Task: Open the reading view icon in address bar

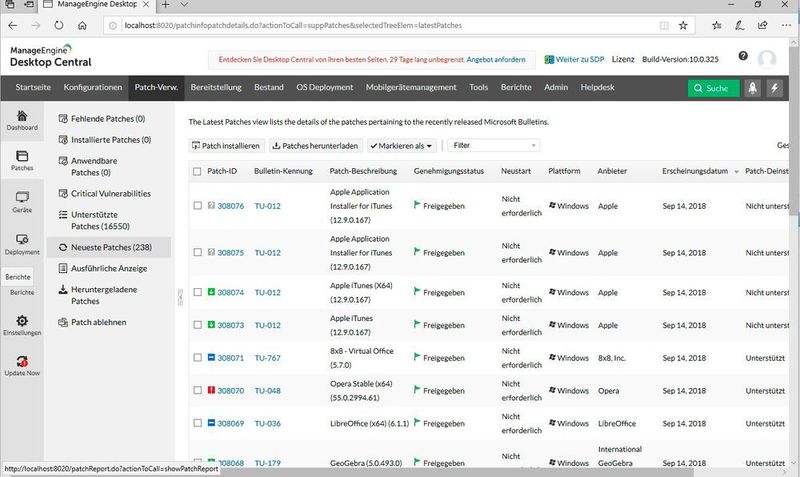Action: pyautogui.click(x=664, y=25)
